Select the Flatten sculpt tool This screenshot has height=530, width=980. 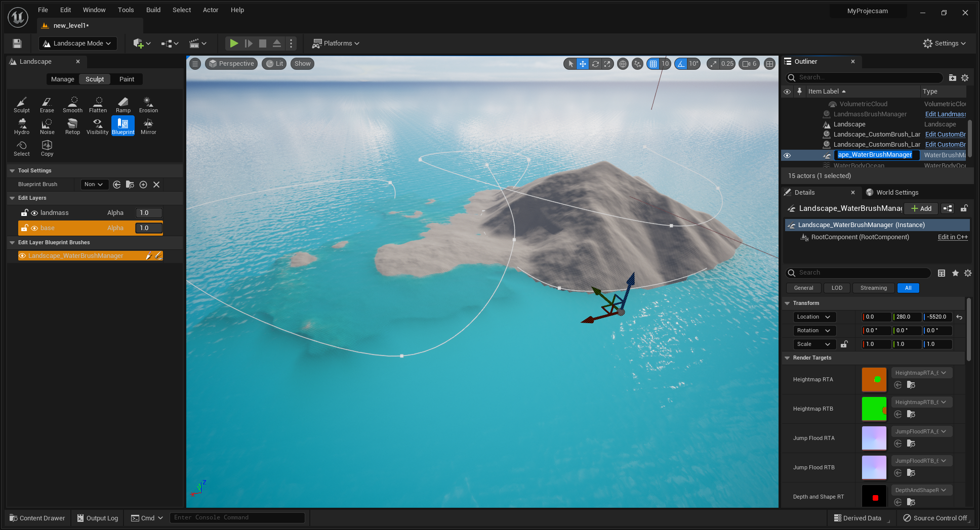[x=98, y=105]
